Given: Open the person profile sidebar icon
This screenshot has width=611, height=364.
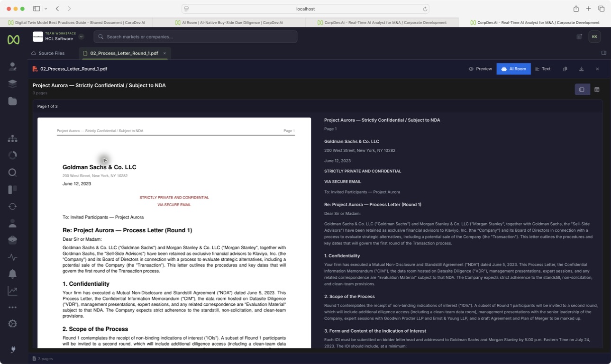Looking at the screenshot, I should (x=13, y=223).
